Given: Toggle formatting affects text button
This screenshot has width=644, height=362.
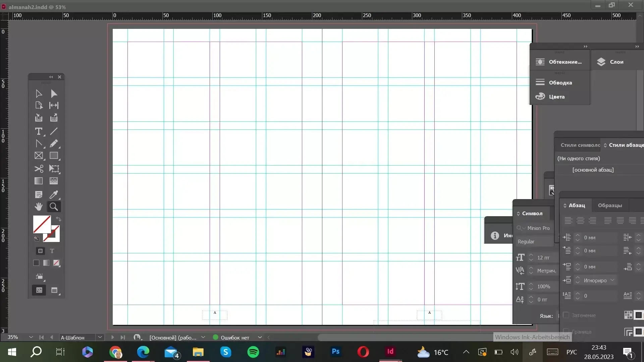Looking at the screenshot, I should [x=52, y=251].
